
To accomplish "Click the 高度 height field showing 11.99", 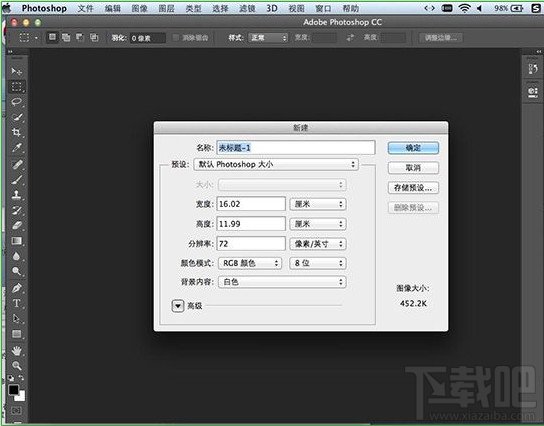I will (x=251, y=224).
